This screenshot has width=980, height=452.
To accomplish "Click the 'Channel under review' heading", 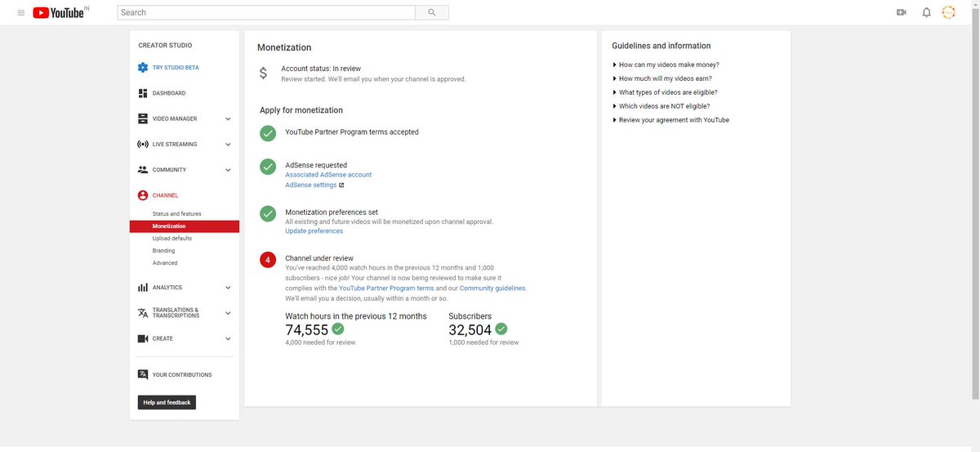I will [x=319, y=258].
